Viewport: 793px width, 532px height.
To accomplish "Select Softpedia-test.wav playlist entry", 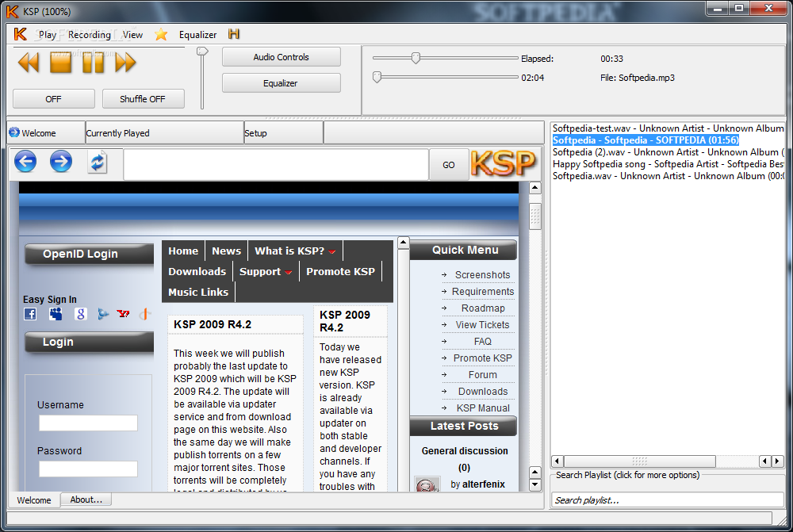I will click(x=668, y=128).
